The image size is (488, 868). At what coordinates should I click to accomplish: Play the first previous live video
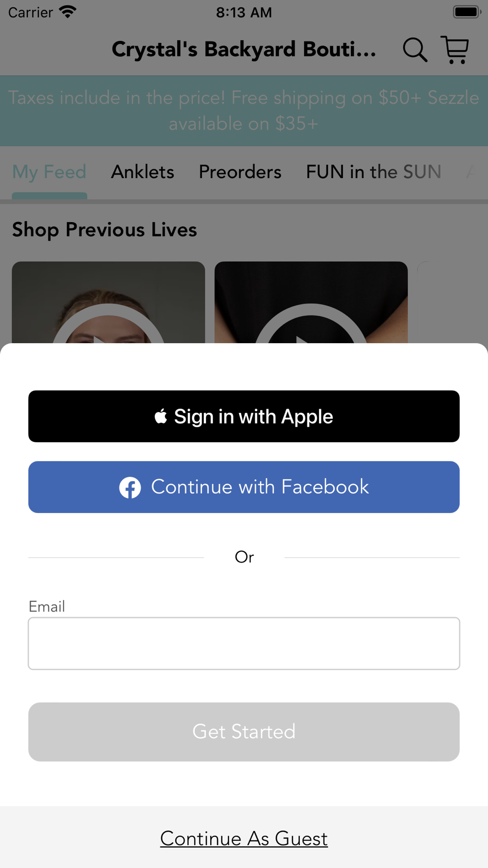point(108,303)
